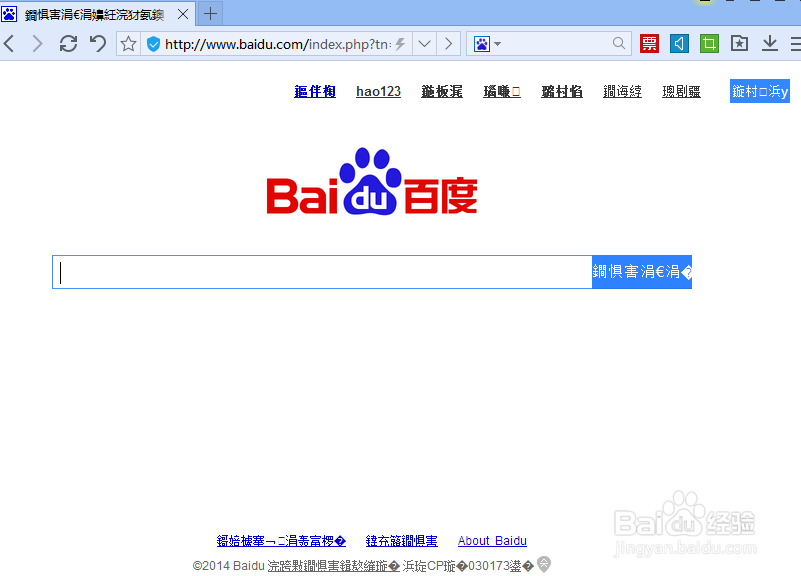Click the first blue navigation link before hao123

[x=315, y=91]
